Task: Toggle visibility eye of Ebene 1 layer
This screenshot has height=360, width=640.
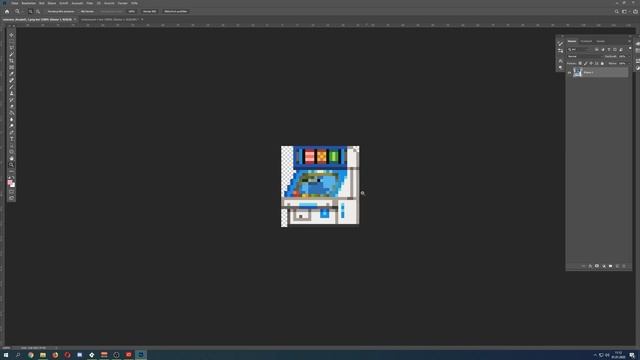Action: coord(569,73)
